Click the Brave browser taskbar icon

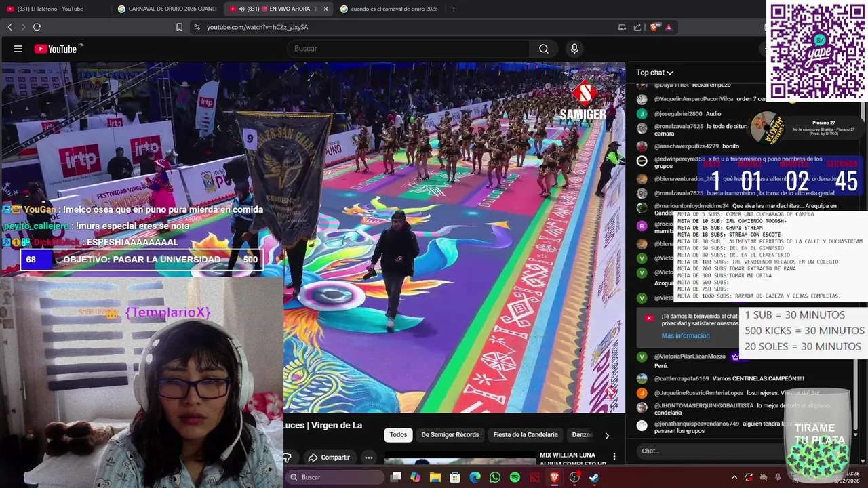[x=554, y=477]
